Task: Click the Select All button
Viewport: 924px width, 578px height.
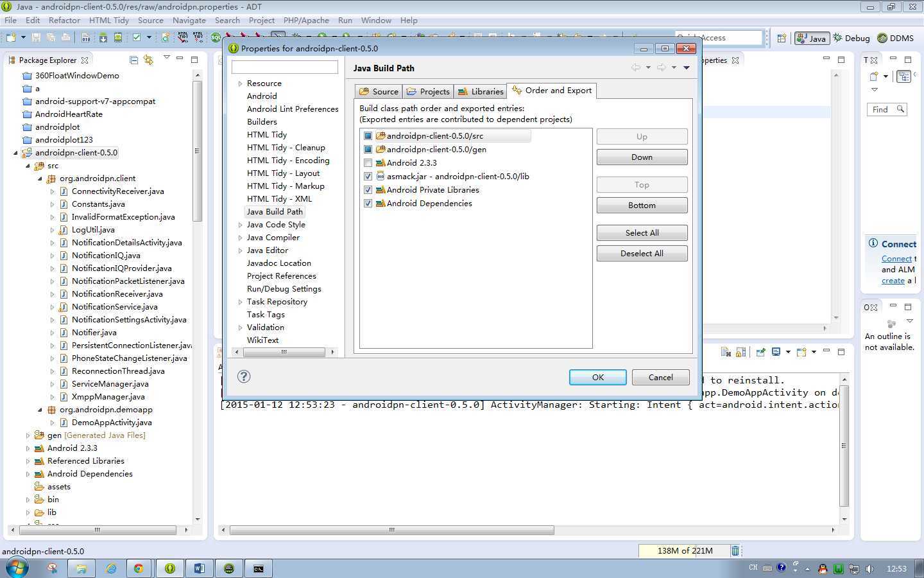Action: coord(642,233)
